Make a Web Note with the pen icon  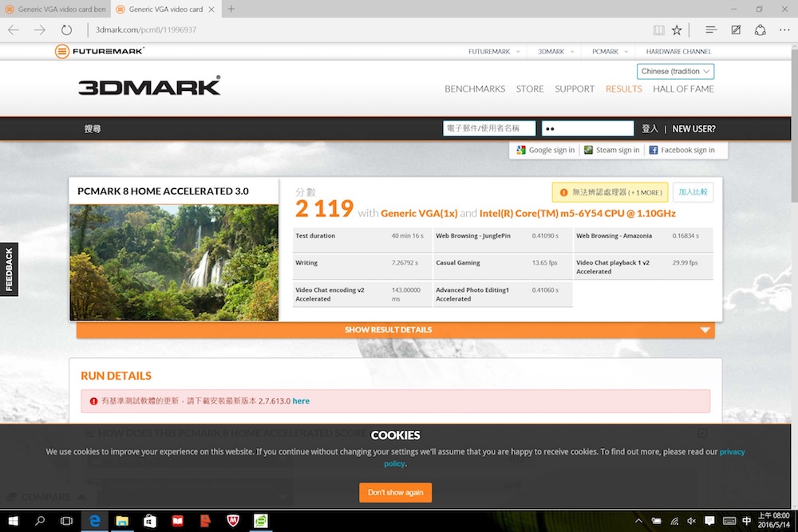[735, 30]
